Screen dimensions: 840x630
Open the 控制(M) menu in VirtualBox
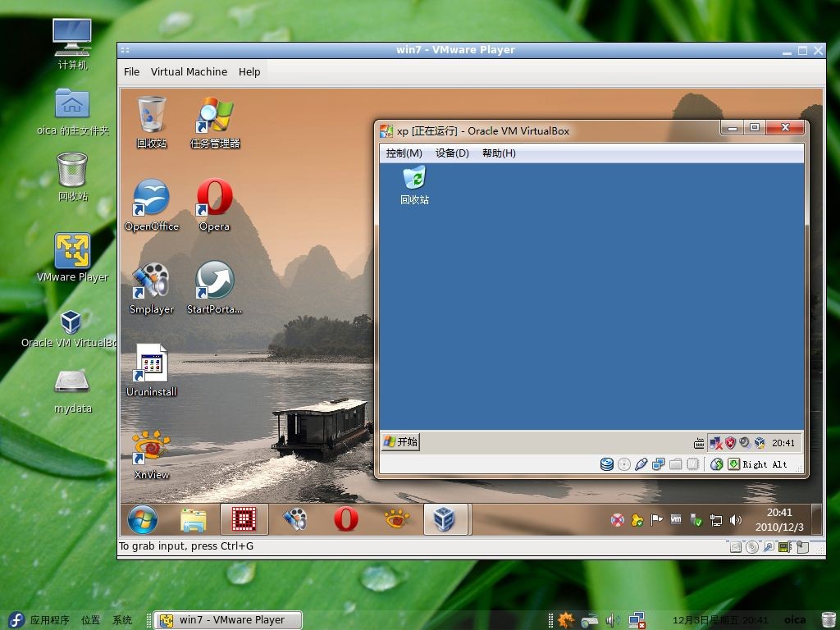tap(404, 153)
